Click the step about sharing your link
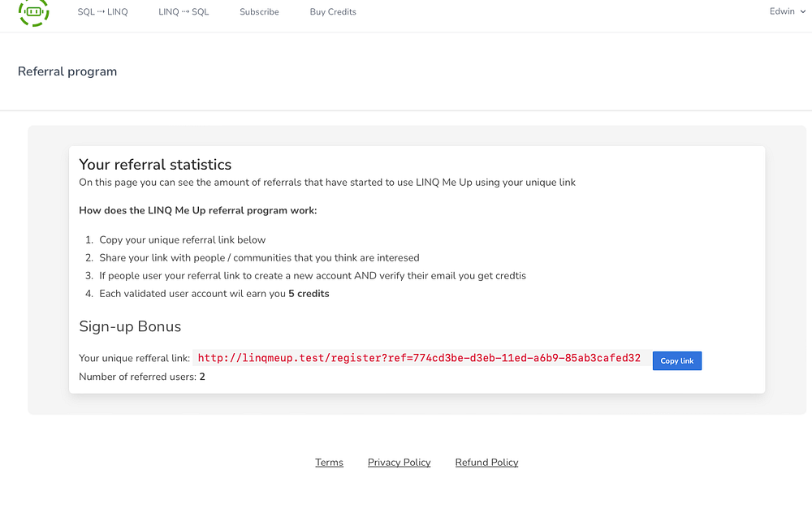812x526 pixels. coord(259,258)
